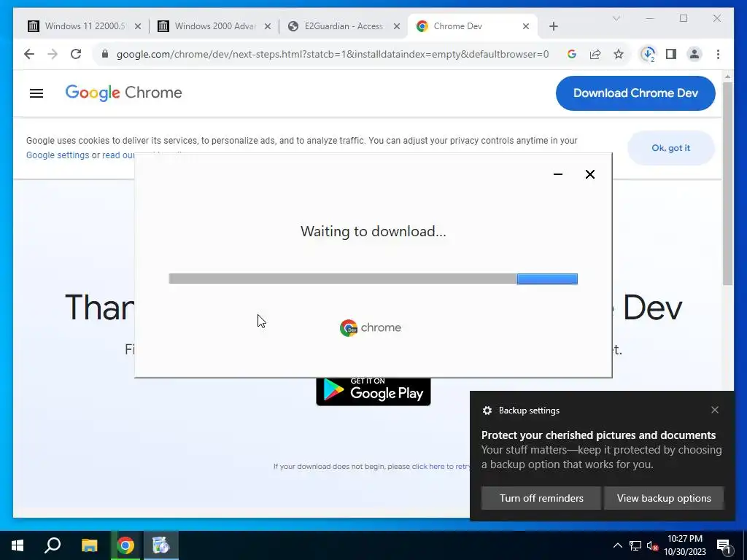Bookmark this tab with the star icon

point(619,54)
